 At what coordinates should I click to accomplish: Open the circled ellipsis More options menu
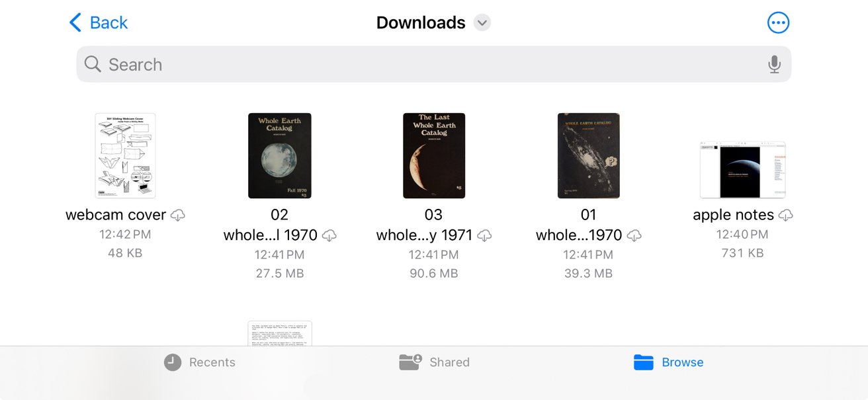tap(778, 22)
